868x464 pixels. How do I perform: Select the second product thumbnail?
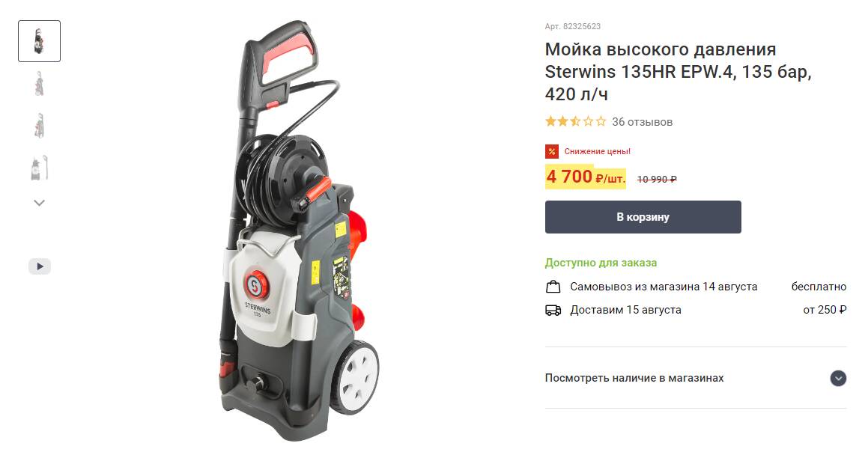pos(39,84)
